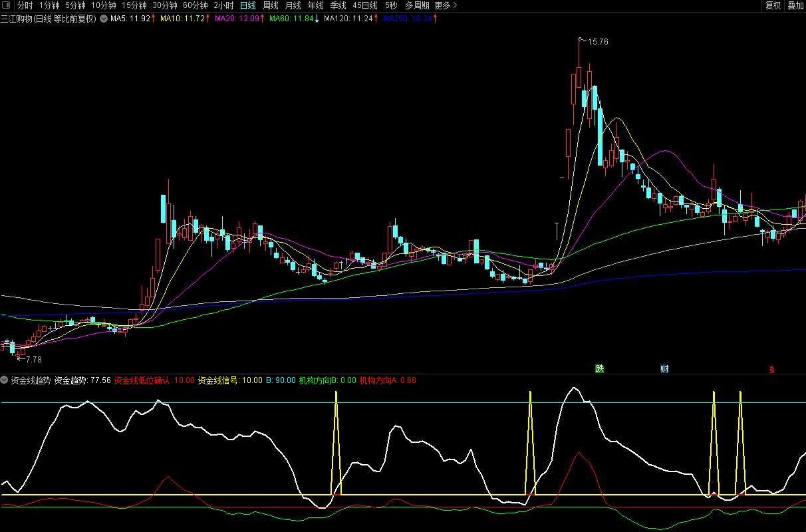Viewport: 806px width, 532px height.
Task: Select the 分时 intraday tab
Action: 25,5
